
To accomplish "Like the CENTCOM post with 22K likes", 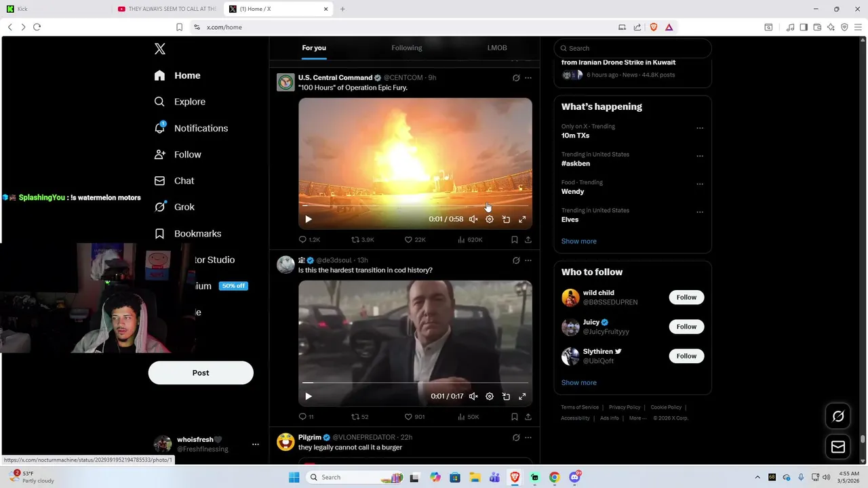I will [415, 239].
